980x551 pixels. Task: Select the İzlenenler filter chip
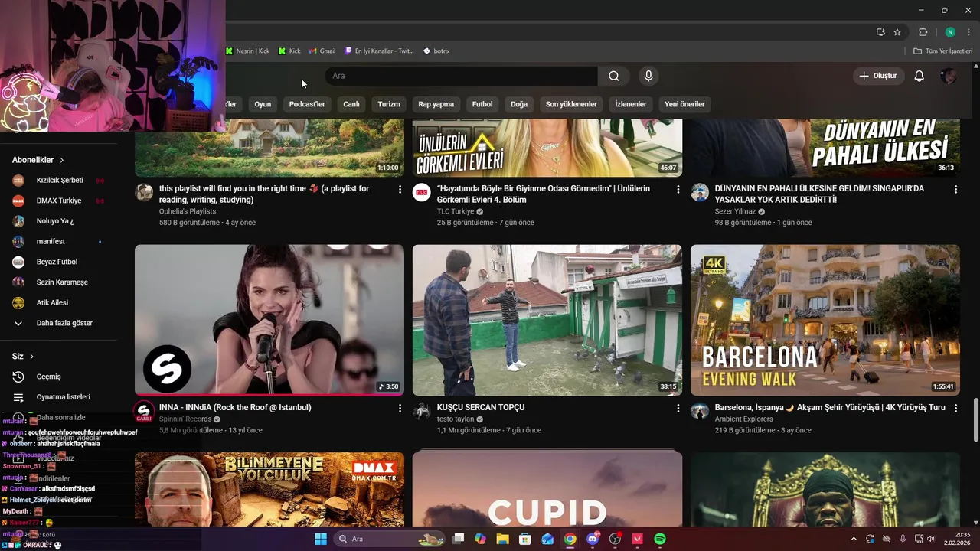[x=631, y=104]
